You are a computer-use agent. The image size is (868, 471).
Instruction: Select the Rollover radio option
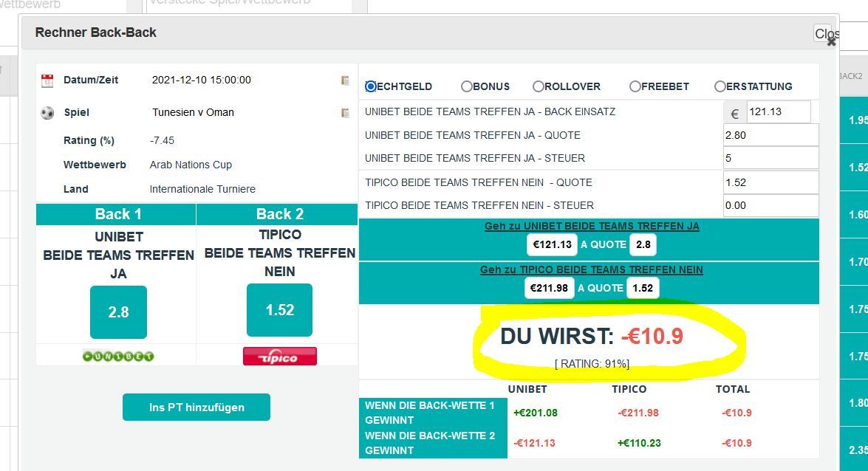tap(538, 86)
